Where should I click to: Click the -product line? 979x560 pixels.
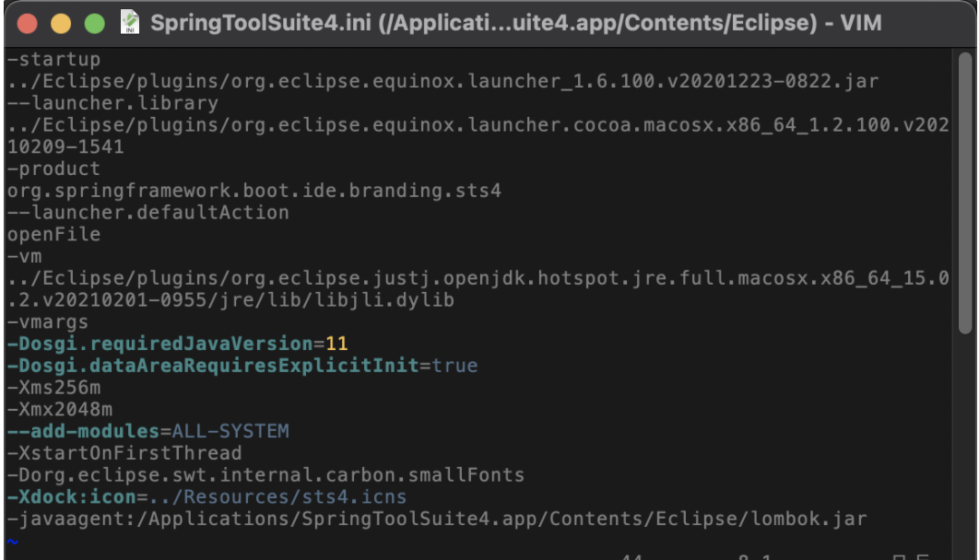[53, 169]
